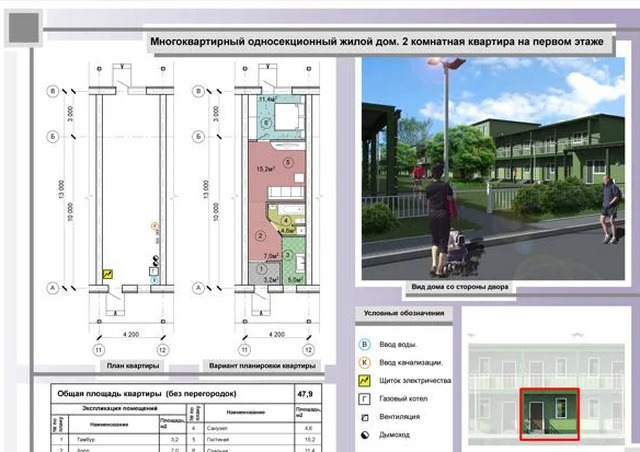Image resolution: width=640 pixels, height=452 pixels.
Task: Click the 'Щиток электричества' legend label
Action: coord(415,381)
